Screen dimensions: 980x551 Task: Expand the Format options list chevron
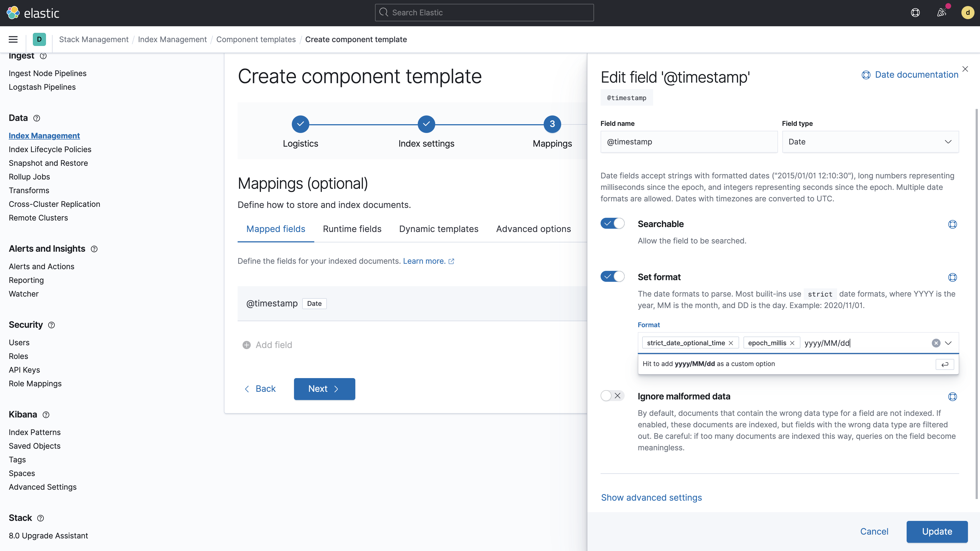click(949, 343)
